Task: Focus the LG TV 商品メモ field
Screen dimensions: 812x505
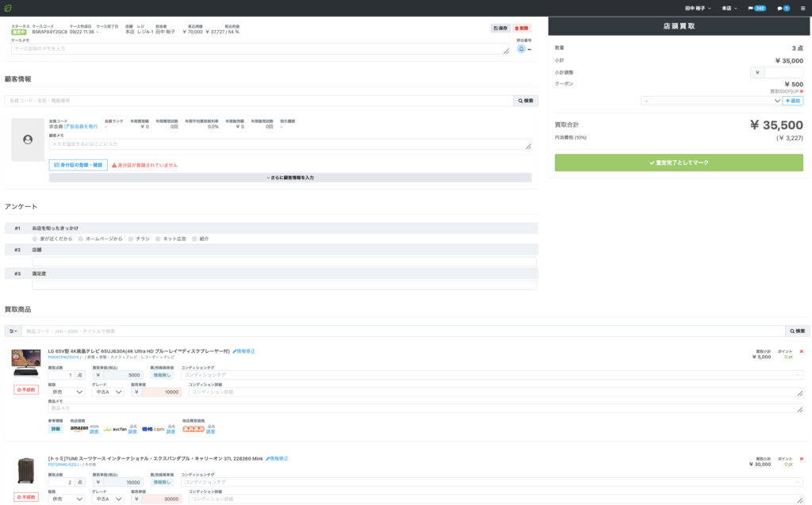Action: click(x=426, y=408)
